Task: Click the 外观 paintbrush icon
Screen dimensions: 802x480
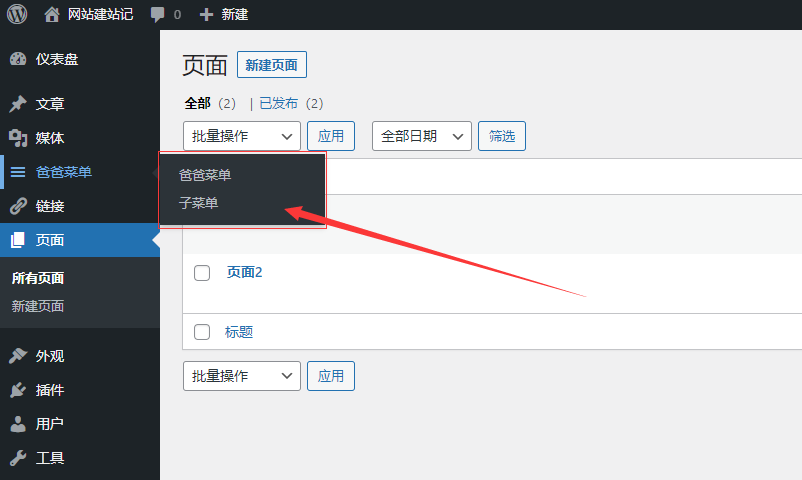Action: (18, 356)
